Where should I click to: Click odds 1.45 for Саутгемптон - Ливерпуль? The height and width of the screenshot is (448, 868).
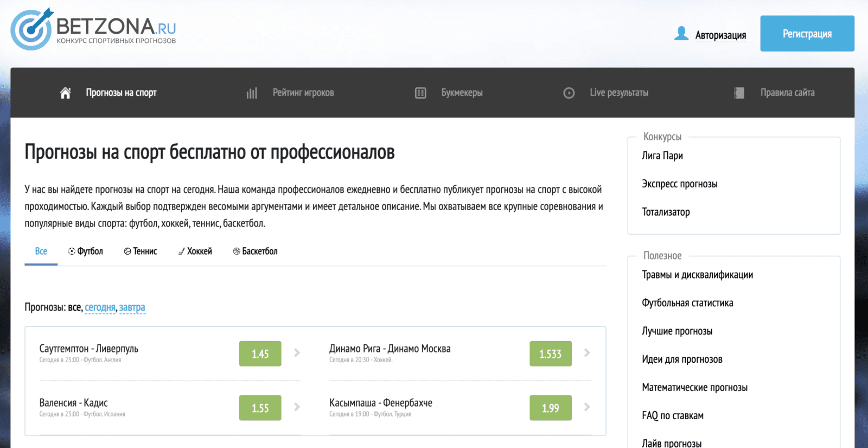(x=260, y=354)
